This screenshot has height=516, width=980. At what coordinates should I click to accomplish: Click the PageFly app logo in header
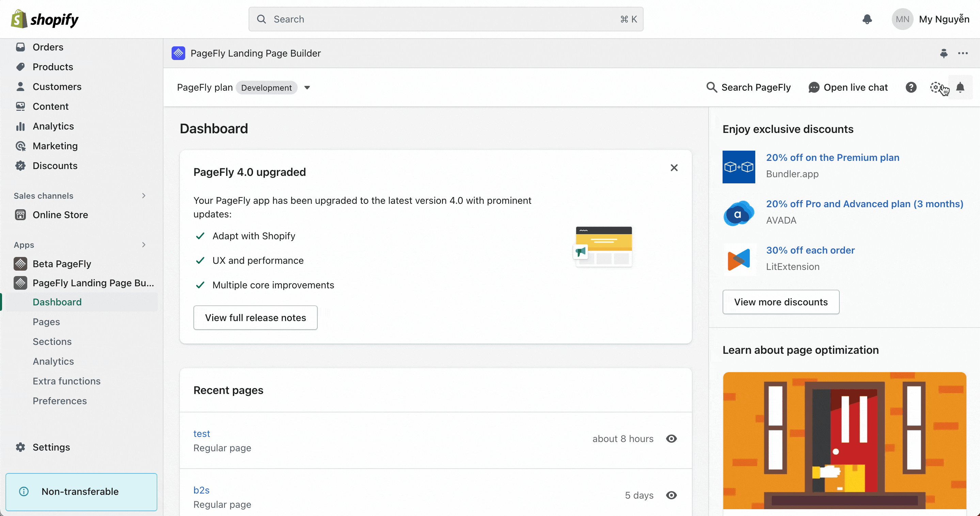pos(178,53)
